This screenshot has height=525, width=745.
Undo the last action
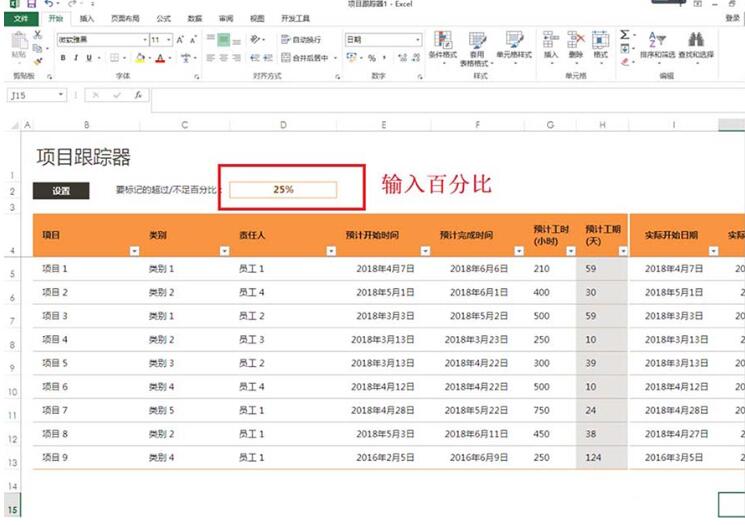[49, 4]
